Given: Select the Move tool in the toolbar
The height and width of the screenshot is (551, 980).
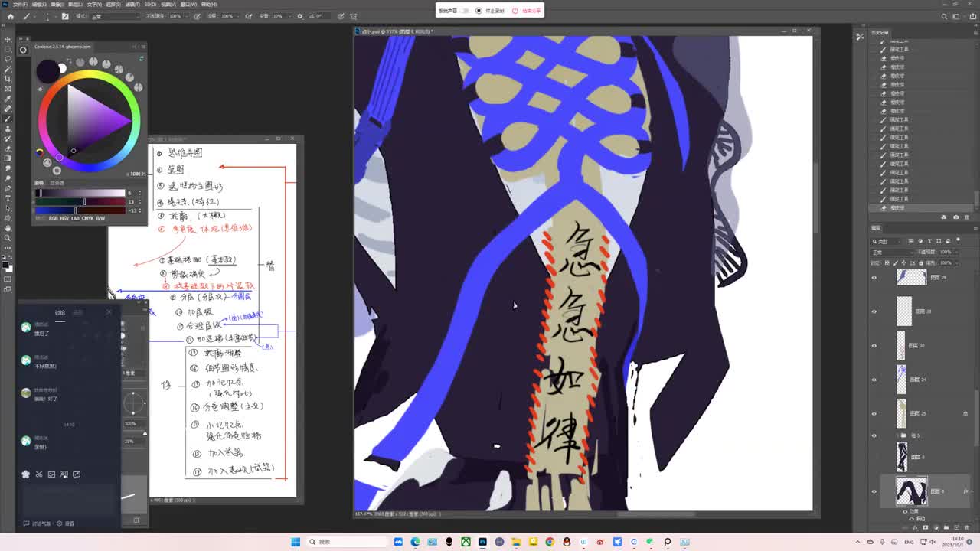Looking at the screenshot, I should [x=8, y=39].
